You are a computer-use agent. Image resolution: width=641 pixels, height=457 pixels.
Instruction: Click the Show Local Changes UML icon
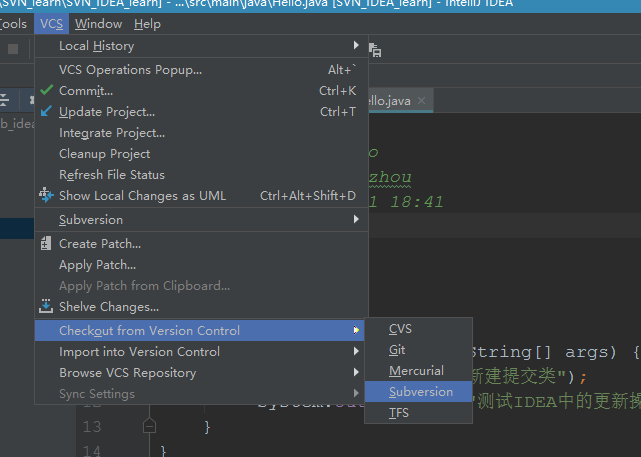(46, 195)
